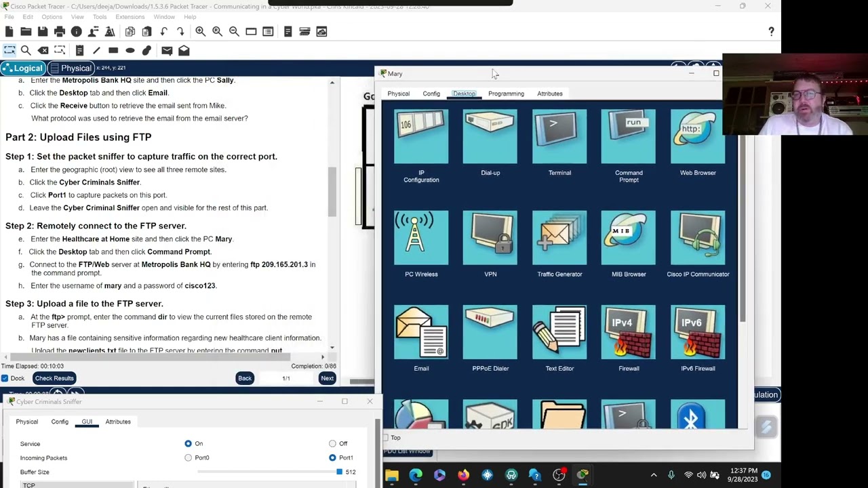Image resolution: width=868 pixels, height=488 pixels.
Task: Switch to Physical workspace view
Action: coord(71,68)
